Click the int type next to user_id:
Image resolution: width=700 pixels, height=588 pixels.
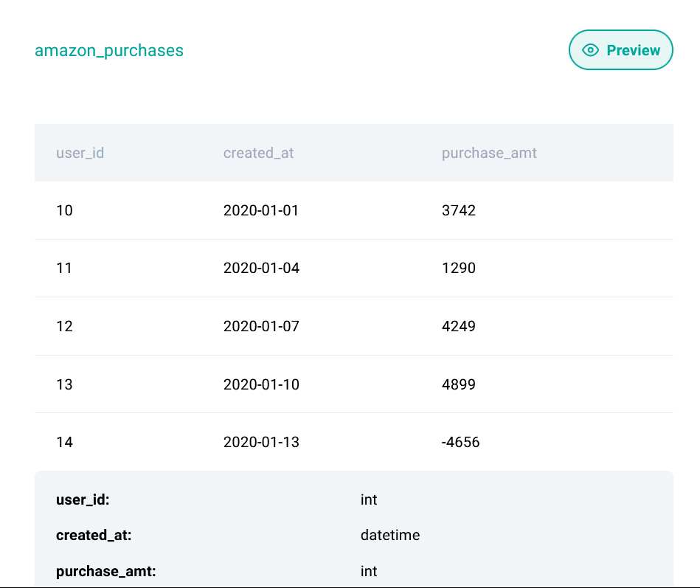(369, 499)
